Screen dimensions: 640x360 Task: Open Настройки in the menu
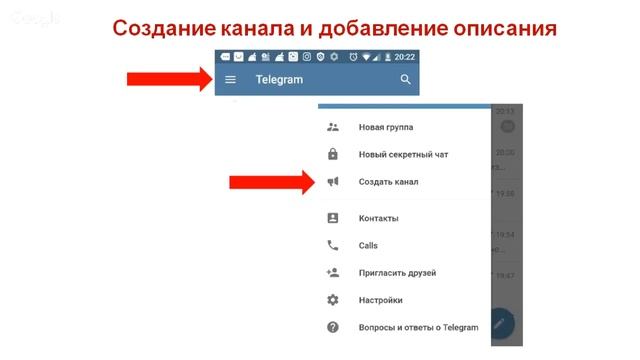pyautogui.click(x=380, y=300)
